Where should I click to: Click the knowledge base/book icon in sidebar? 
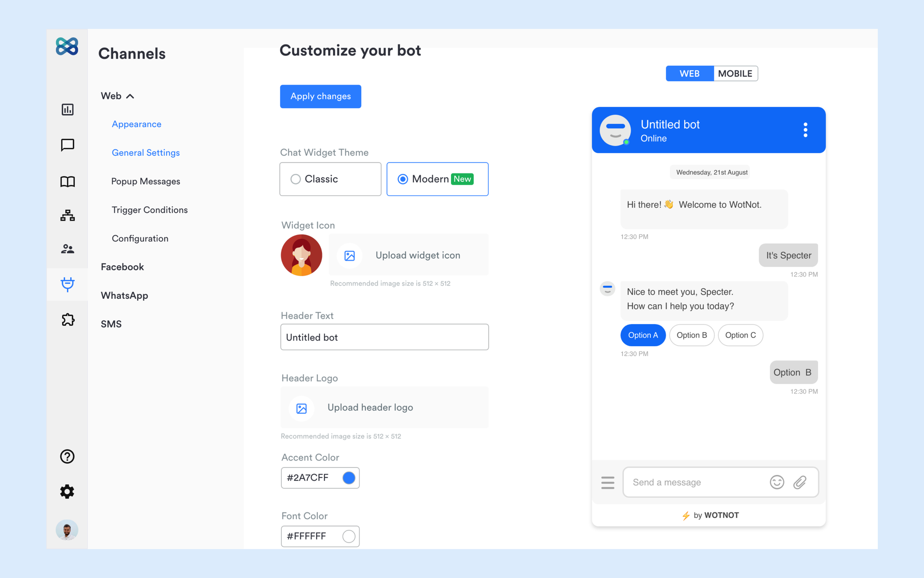(x=68, y=180)
